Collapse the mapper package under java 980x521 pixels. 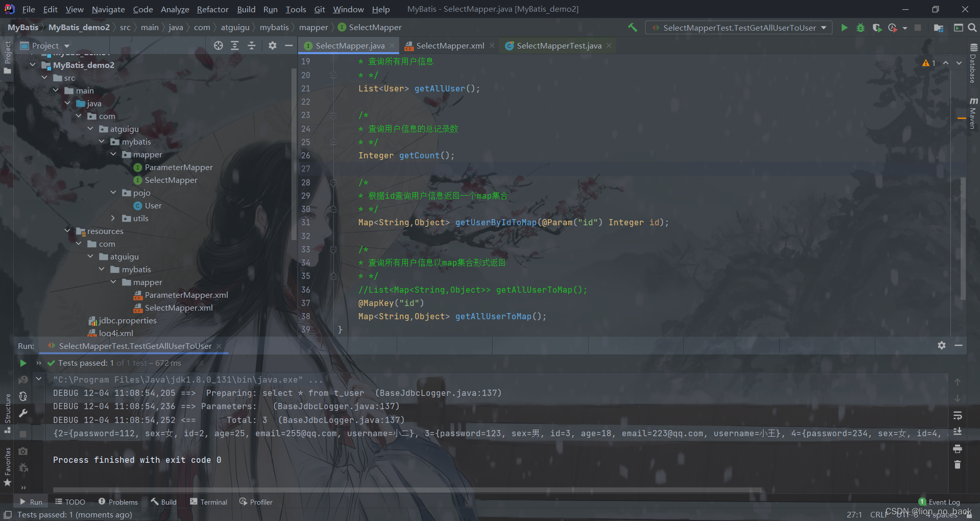(x=113, y=154)
